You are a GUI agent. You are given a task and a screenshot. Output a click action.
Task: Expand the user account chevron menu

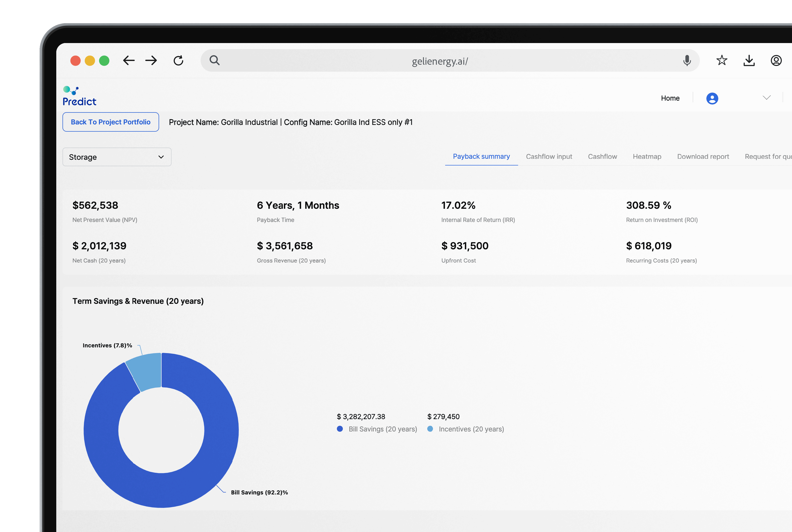(x=767, y=98)
